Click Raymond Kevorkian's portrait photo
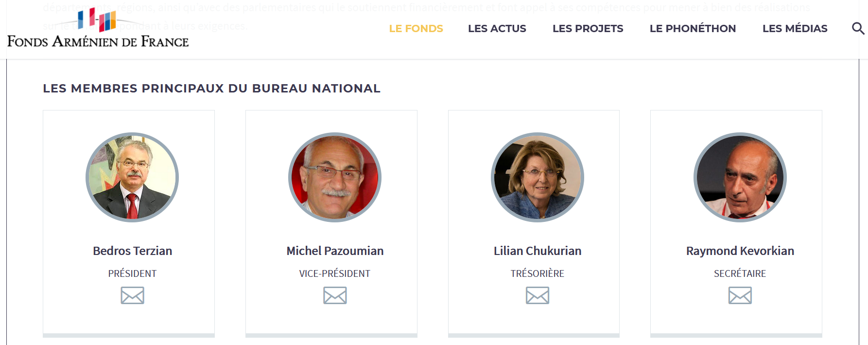The width and height of the screenshot is (868, 345). point(740,177)
